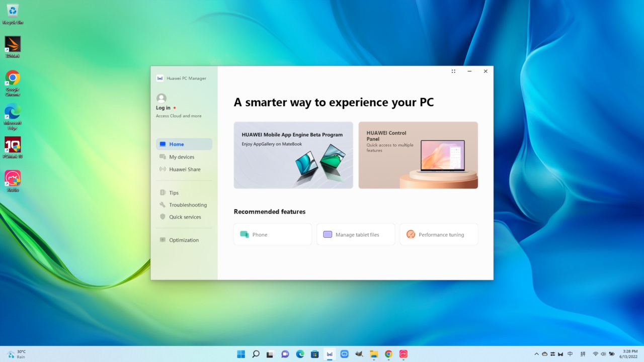Screen dimensions: 644x362
Task: Open the Home section in sidebar
Action: pyautogui.click(x=184, y=144)
